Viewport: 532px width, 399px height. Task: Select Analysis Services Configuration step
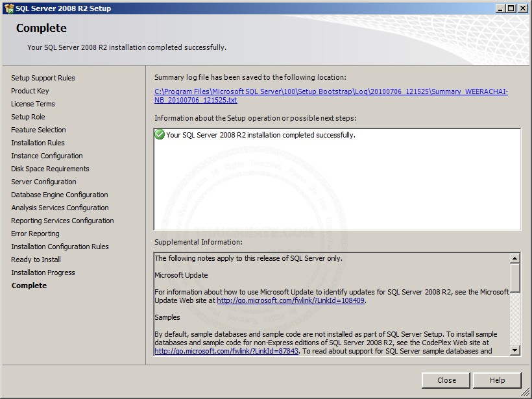(x=60, y=208)
